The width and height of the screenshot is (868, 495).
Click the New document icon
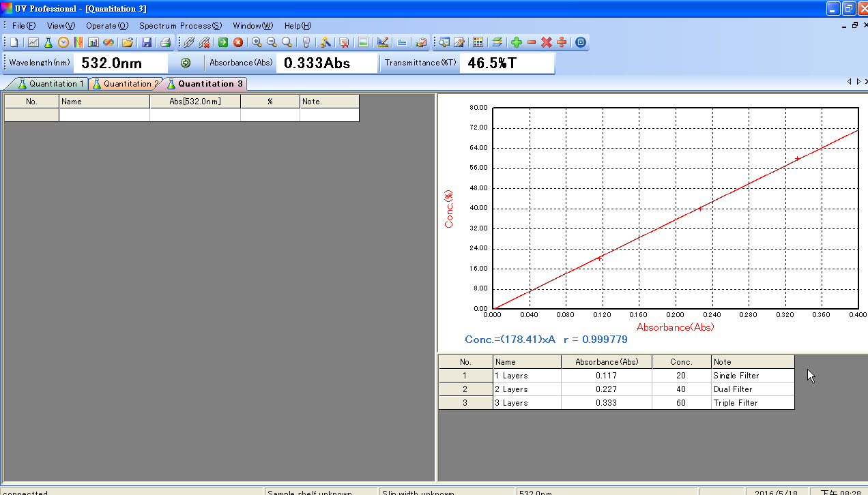(x=14, y=42)
